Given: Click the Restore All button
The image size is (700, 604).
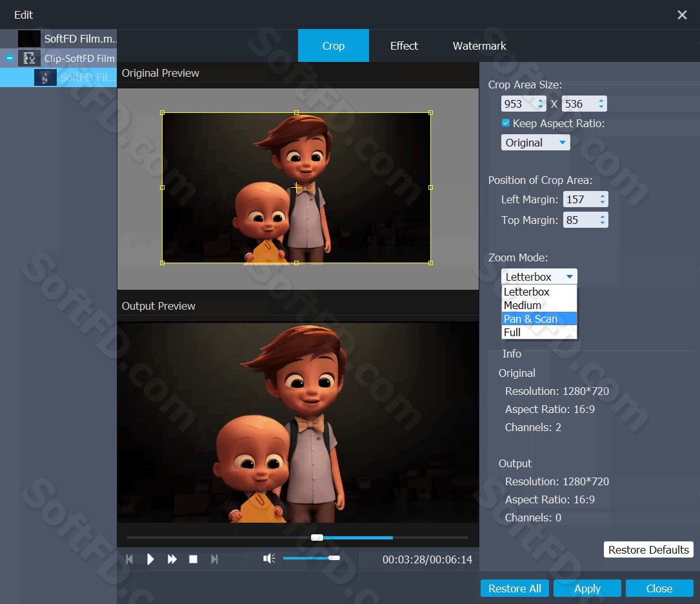Looking at the screenshot, I should [x=515, y=589].
